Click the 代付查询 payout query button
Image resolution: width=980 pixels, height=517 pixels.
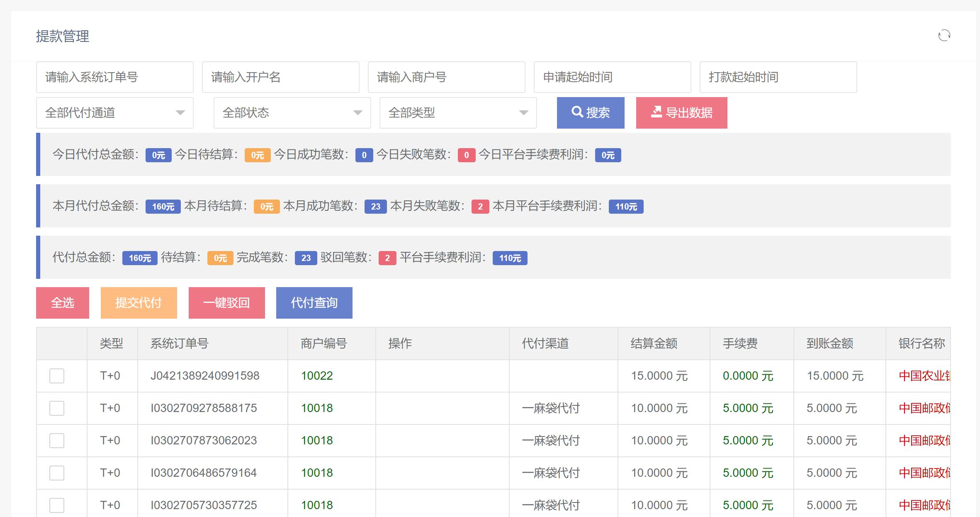pyautogui.click(x=314, y=303)
